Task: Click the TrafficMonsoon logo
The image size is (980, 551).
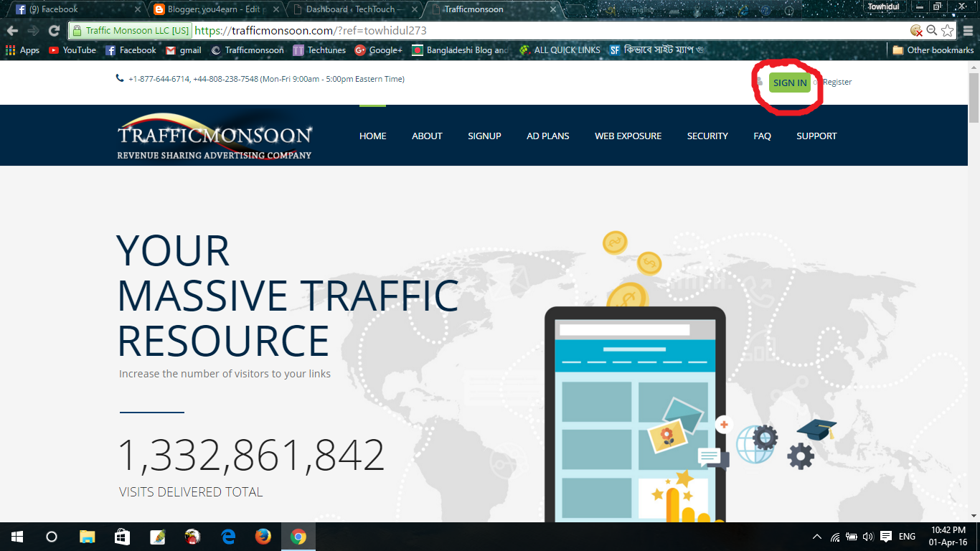Action: point(215,137)
